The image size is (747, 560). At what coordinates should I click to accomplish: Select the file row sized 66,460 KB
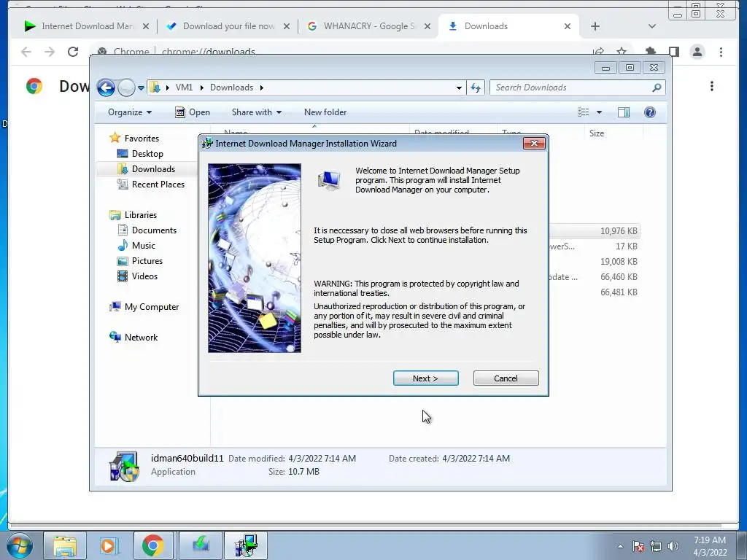click(594, 276)
